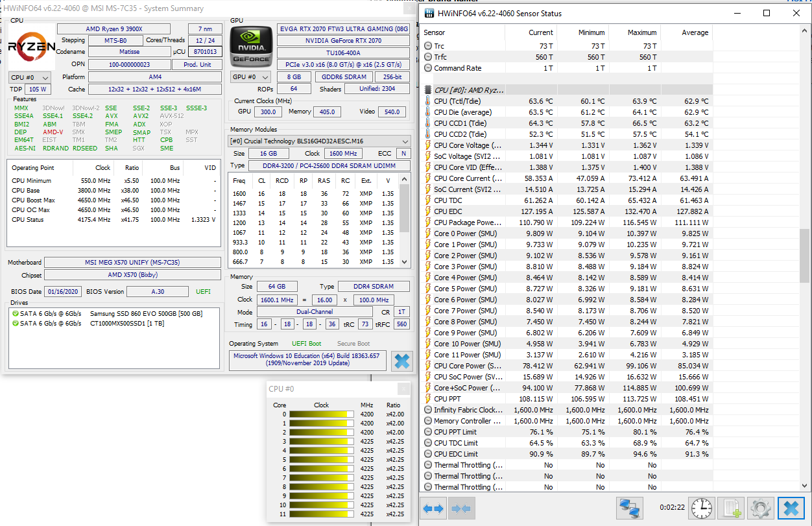Click lightning icon beside CPU PPT row
The height and width of the screenshot is (526, 812).
[428, 399]
